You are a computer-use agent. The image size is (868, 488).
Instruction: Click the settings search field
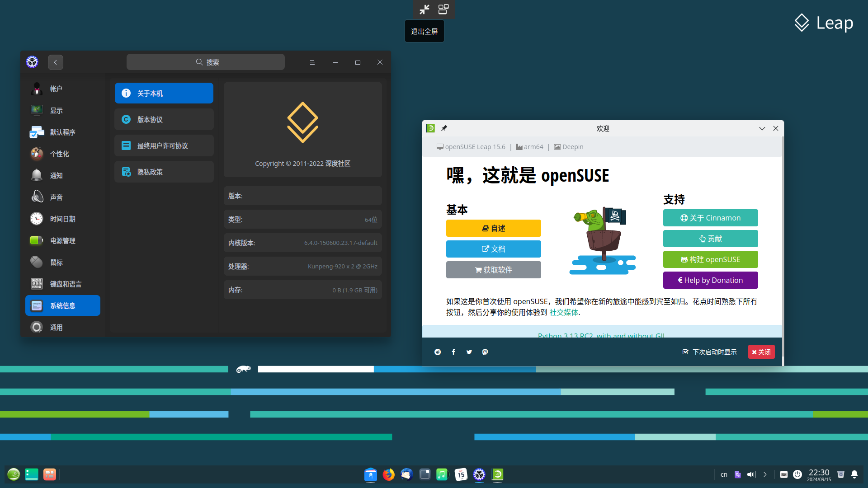click(206, 62)
